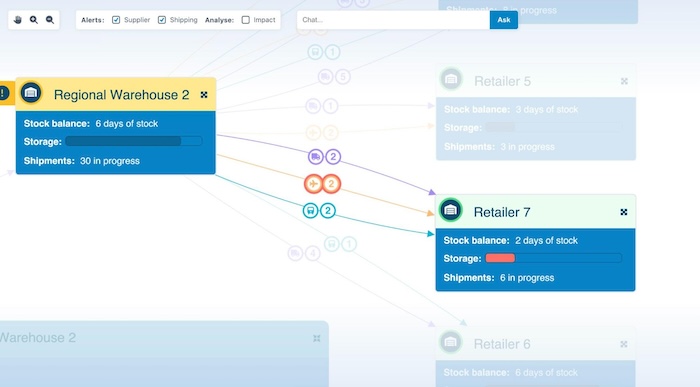
Task: Expand the Regional Warehouse 2 card
Action: [x=204, y=95]
